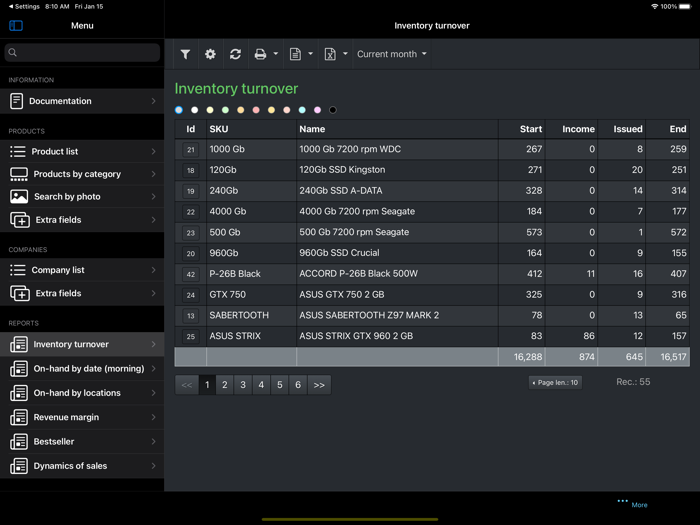Viewport: 700px width, 525px height.
Task: Go to page 3 of results
Action: pos(243,385)
